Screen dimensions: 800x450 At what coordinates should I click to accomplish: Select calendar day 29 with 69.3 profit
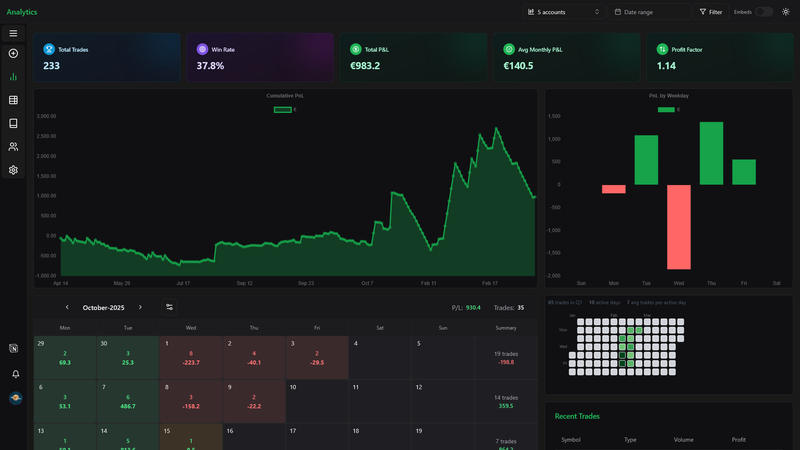pos(65,357)
